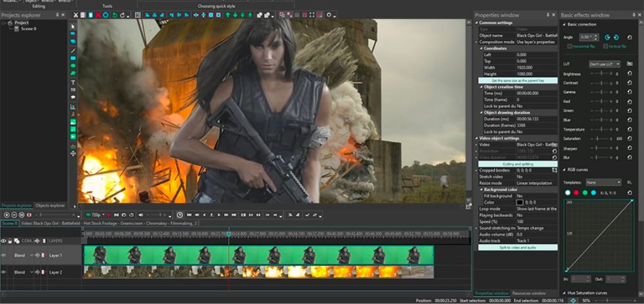Pick the ellipse shape tool
The image size is (644, 304).
73,66
